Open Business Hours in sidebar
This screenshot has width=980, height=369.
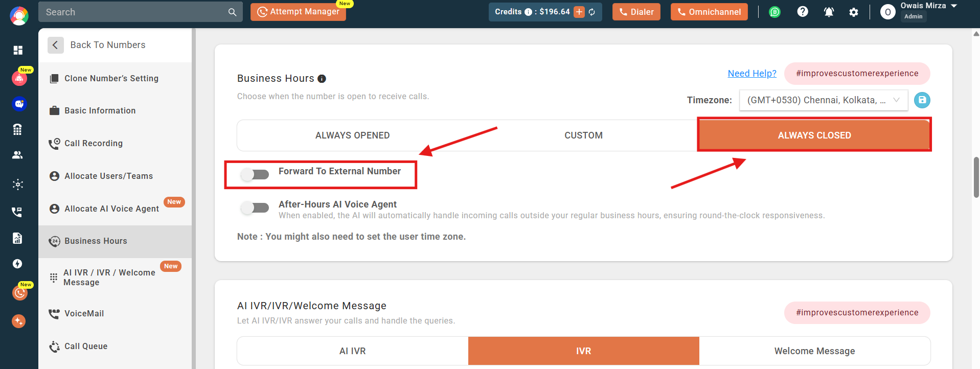click(x=115, y=241)
